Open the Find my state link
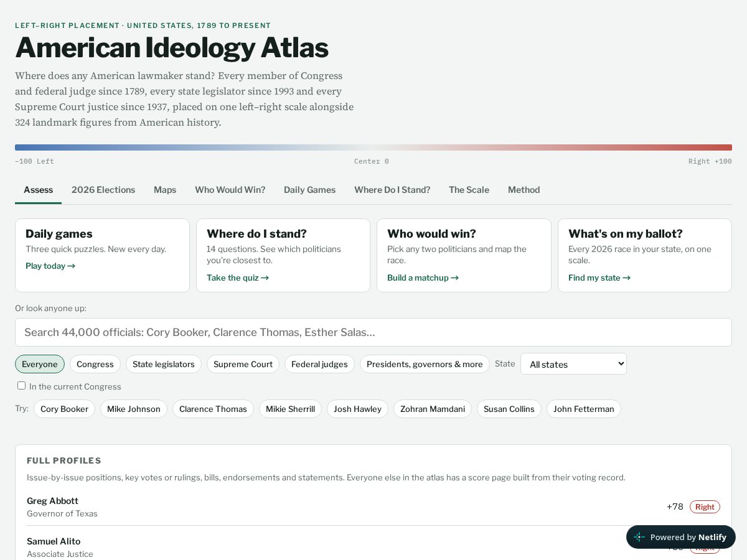 [x=599, y=278]
